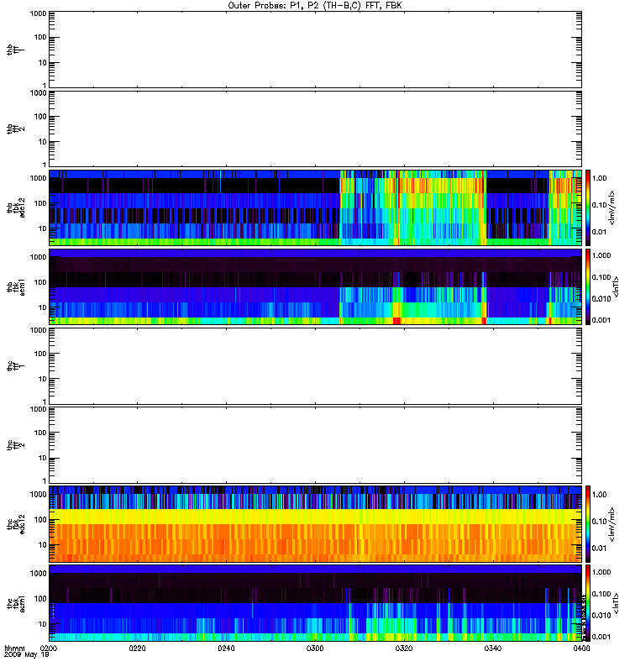Click inside the thb fbk edc12 spectrogram
630x672 pixels.
coord(315,207)
